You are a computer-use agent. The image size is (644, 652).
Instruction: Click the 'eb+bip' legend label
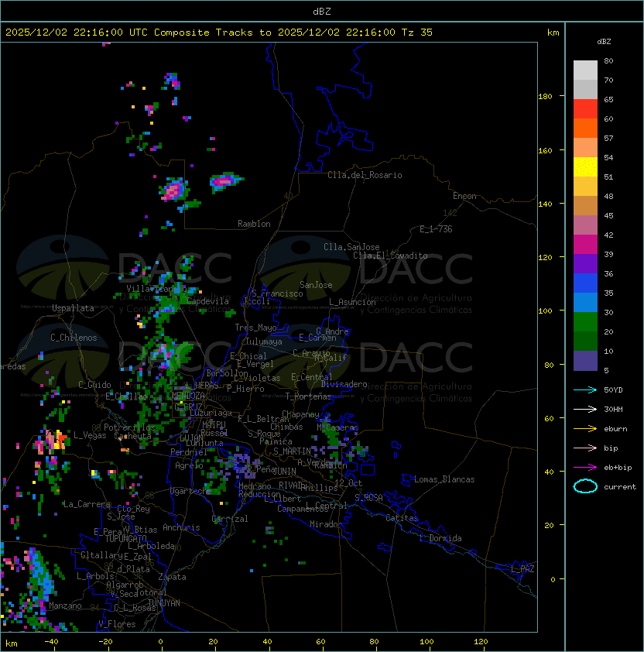[618, 468]
